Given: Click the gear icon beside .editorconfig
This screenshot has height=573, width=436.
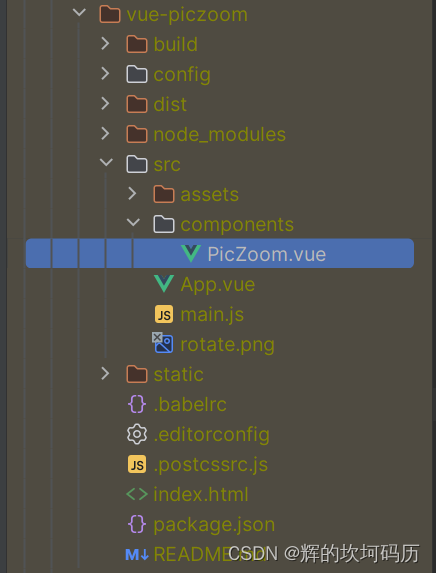Looking at the screenshot, I should point(137,434).
